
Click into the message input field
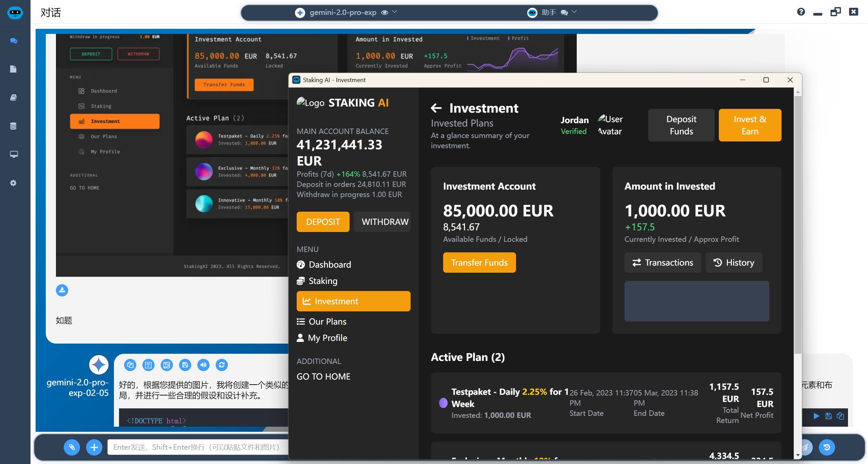click(197, 447)
